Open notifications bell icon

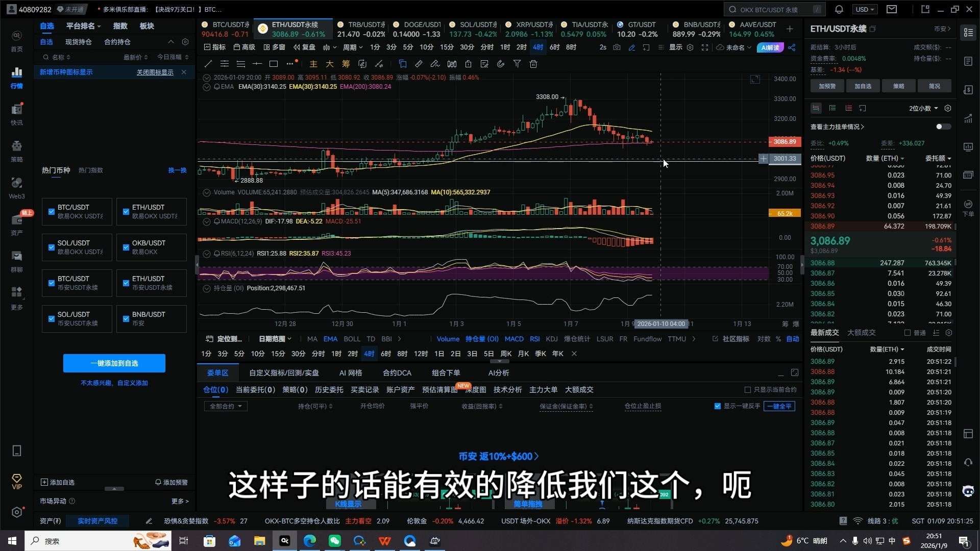coord(839,9)
